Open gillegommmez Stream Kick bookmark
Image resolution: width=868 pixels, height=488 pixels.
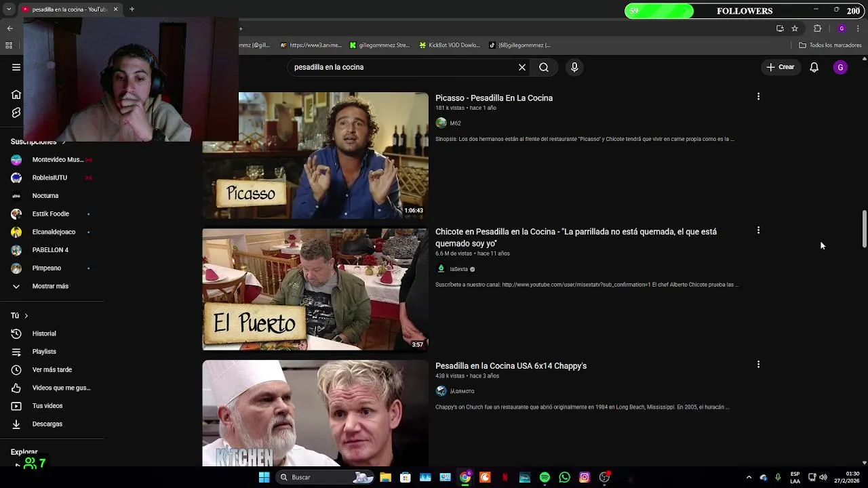pyautogui.click(x=380, y=45)
